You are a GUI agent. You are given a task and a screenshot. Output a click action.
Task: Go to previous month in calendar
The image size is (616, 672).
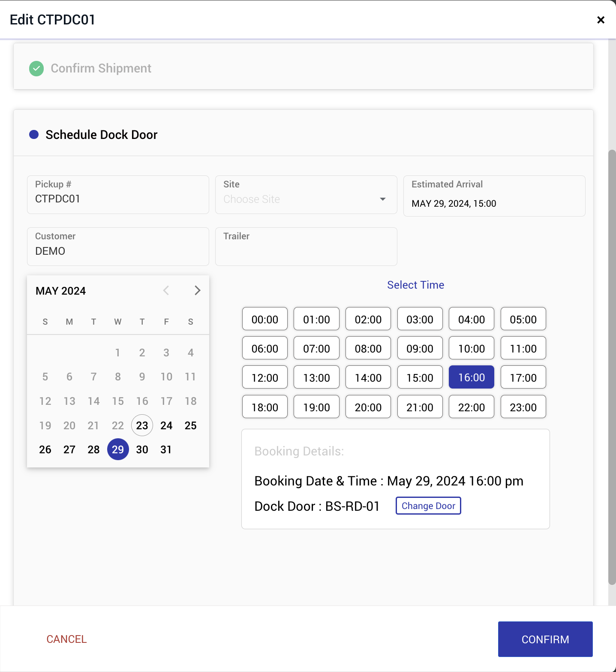(166, 290)
